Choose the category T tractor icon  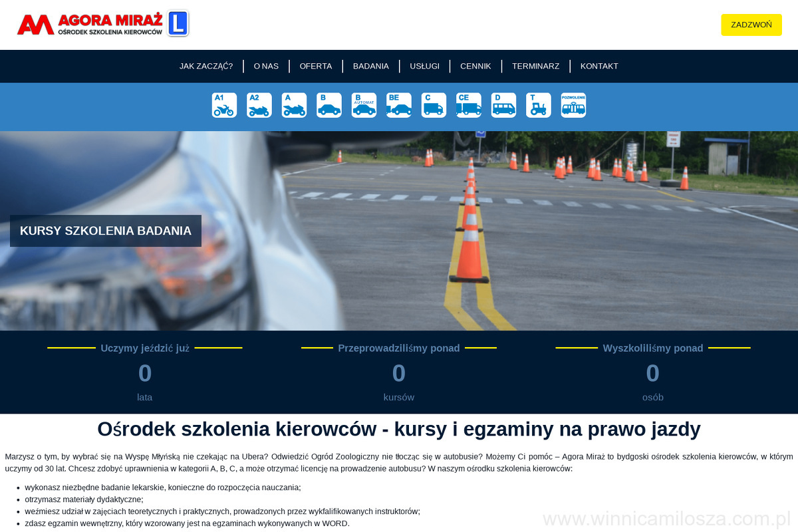click(539, 105)
